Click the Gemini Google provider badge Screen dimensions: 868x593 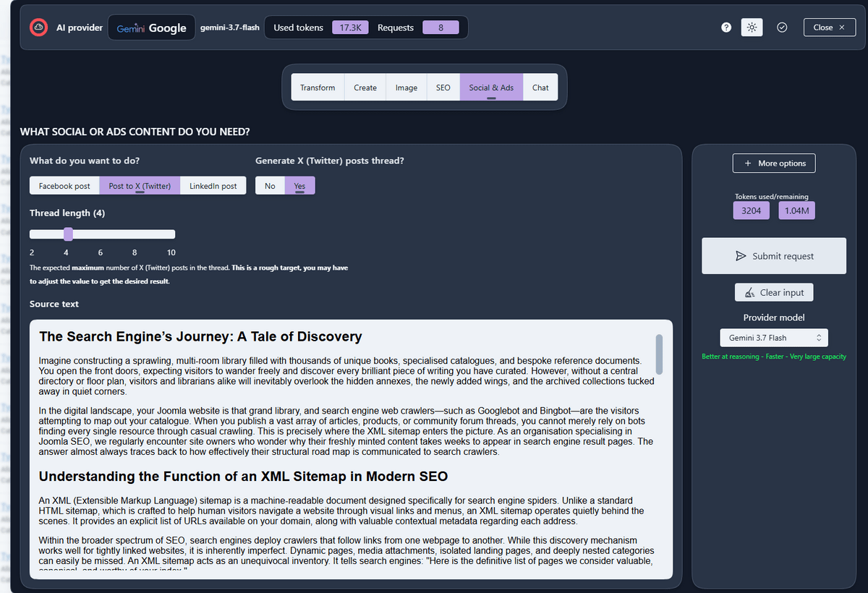(x=152, y=27)
